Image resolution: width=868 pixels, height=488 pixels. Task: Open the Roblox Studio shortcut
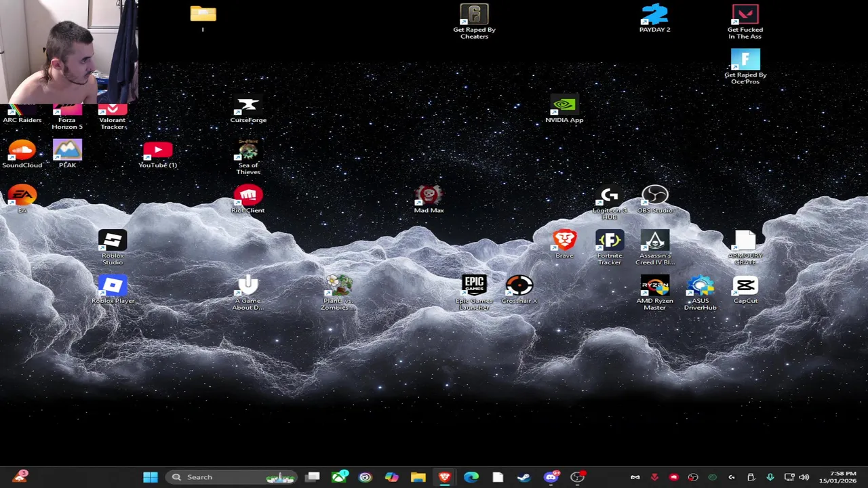(x=113, y=247)
